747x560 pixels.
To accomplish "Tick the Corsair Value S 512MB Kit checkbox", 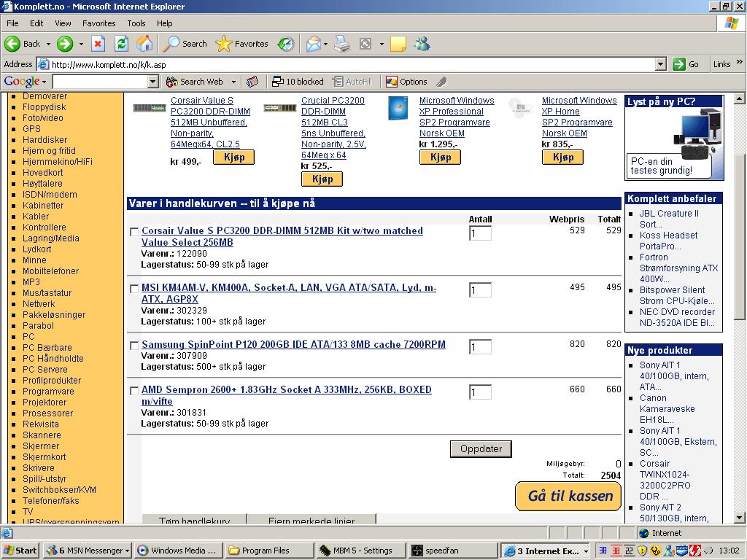I will (x=134, y=232).
